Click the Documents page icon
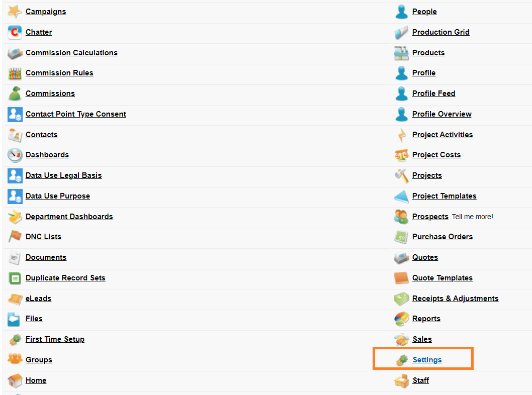This screenshot has width=532, height=395. pos(15,258)
